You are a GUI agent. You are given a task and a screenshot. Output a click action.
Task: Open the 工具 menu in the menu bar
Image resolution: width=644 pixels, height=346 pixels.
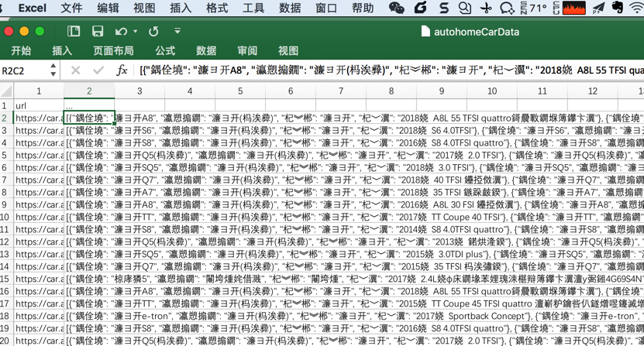253,8
